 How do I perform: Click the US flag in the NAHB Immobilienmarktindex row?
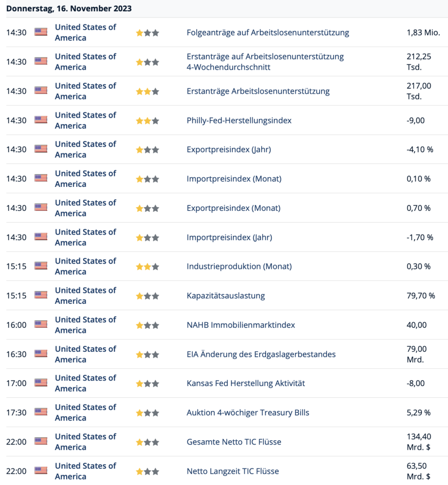(41, 324)
